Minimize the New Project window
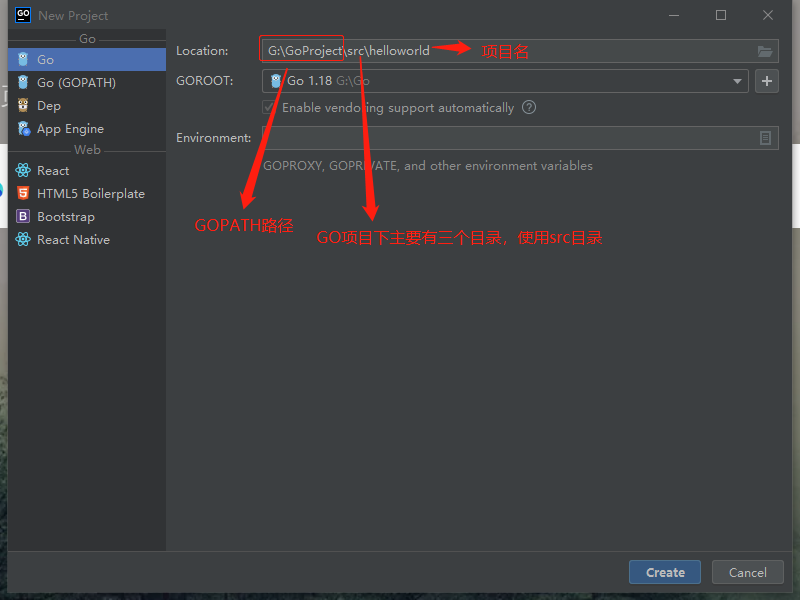 pyautogui.click(x=674, y=15)
